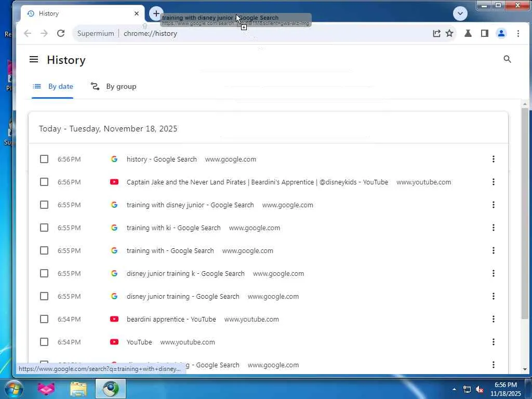Open a new tab with plus button

pyautogui.click(x=156, y=14)
